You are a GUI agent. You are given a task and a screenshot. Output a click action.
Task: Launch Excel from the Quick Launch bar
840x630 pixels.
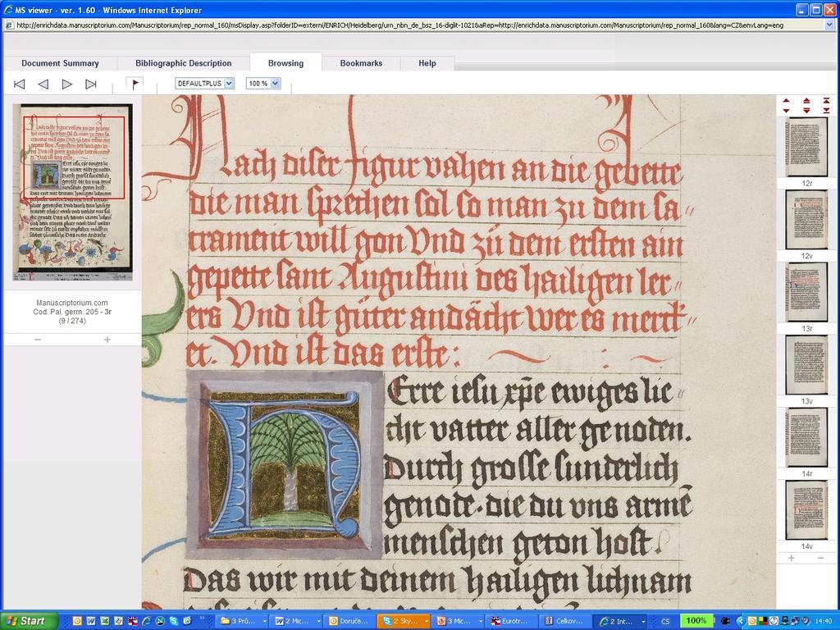coord(104,621)
